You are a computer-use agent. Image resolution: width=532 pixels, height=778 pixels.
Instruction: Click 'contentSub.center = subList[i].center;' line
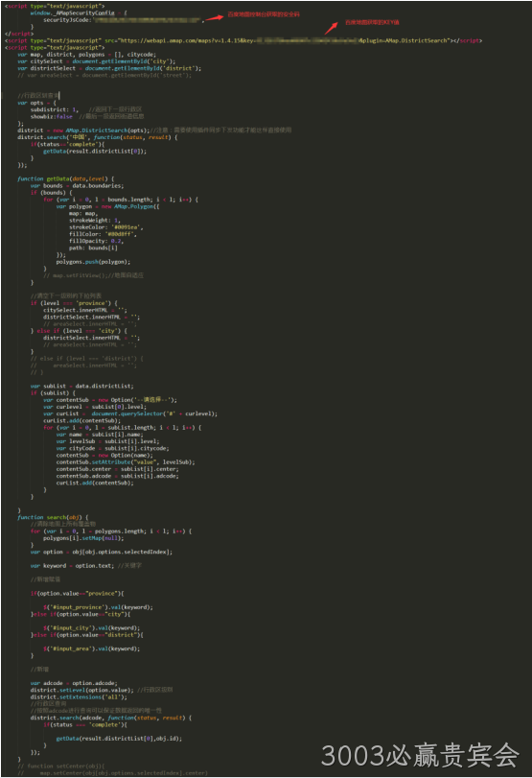click(118, 469)
